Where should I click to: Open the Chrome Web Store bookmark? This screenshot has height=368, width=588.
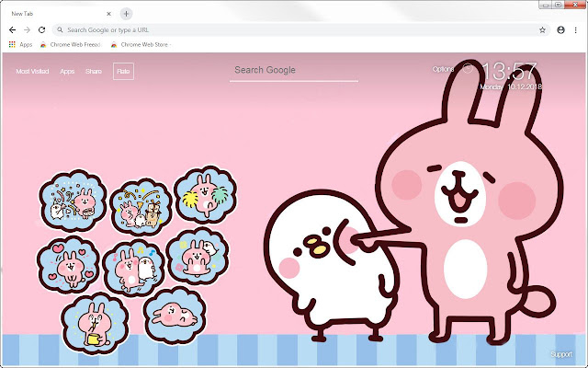141,45
